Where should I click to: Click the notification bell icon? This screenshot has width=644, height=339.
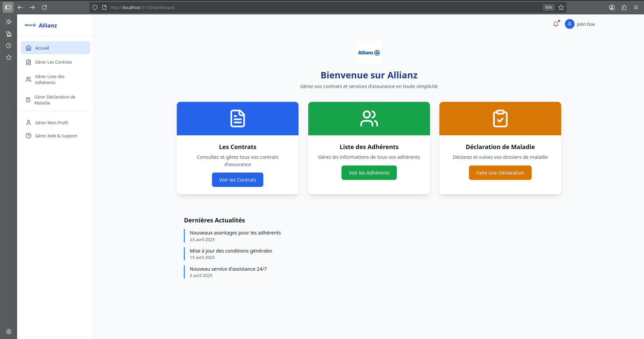click(556, 24)
